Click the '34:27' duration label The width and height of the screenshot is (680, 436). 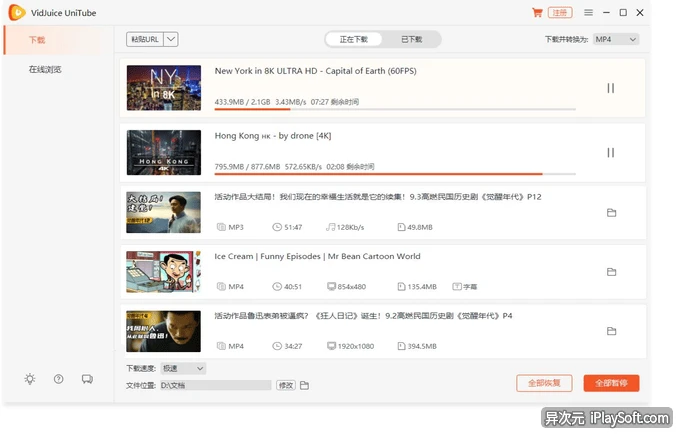click(x=293, y=346)
